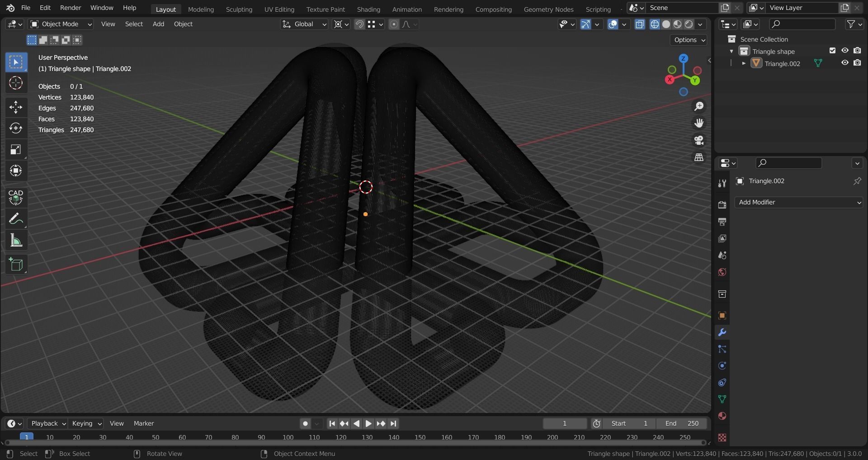Click the pan view hand icon

coord(699,123)
